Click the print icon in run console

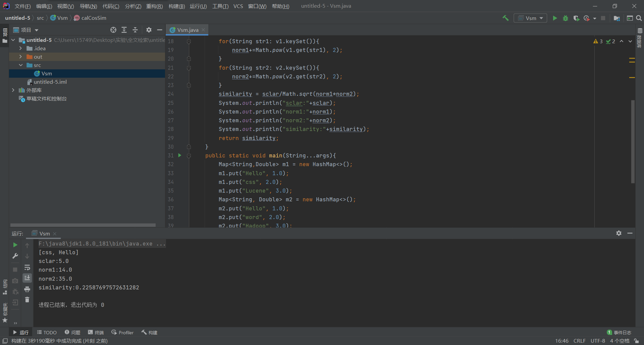27,289
